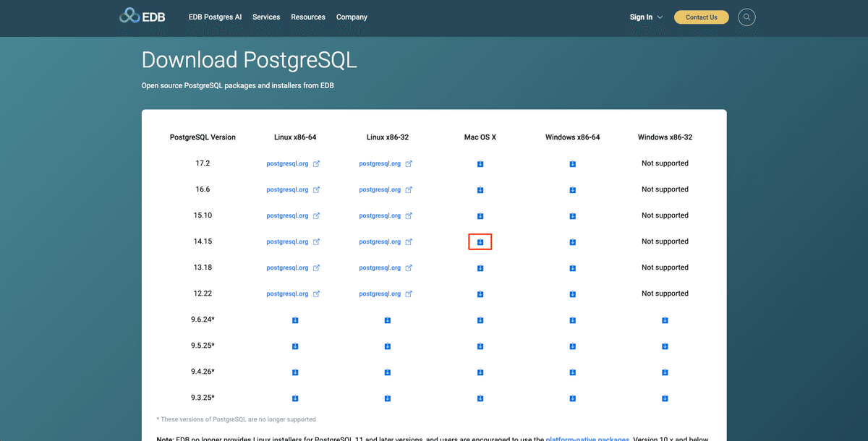The image size is (868, 441).
Task: Open postgresql.org link for 14.15 Linux x86-64
Action: click(x=293, y=241)
